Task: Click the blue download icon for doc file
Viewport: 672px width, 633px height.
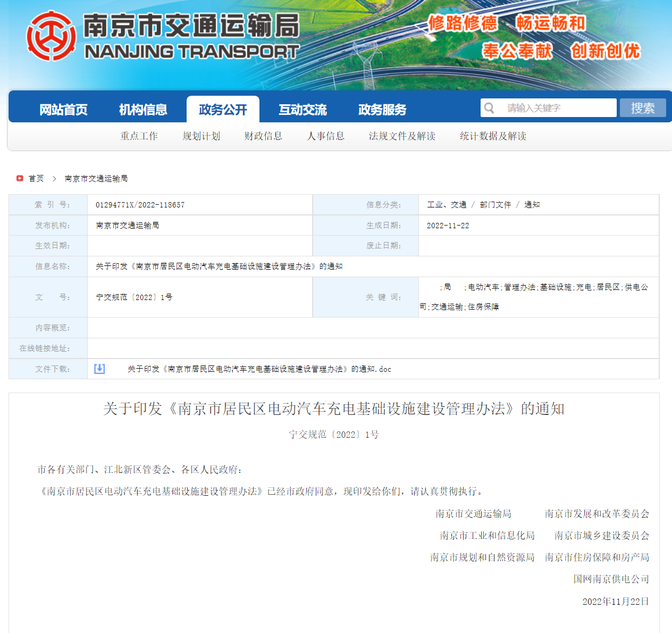Action: (99, 369)
